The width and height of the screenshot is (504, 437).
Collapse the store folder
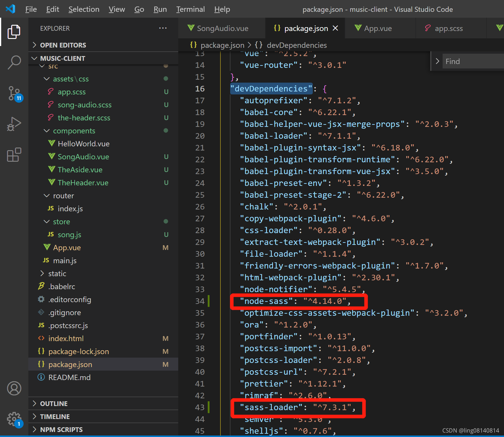(x=103, y=222)
